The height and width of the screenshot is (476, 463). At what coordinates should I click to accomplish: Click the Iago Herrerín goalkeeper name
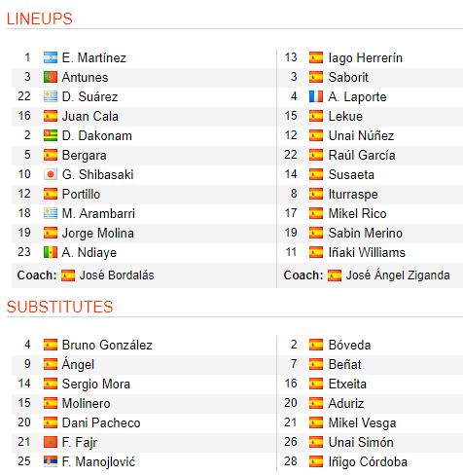[366, 58]
